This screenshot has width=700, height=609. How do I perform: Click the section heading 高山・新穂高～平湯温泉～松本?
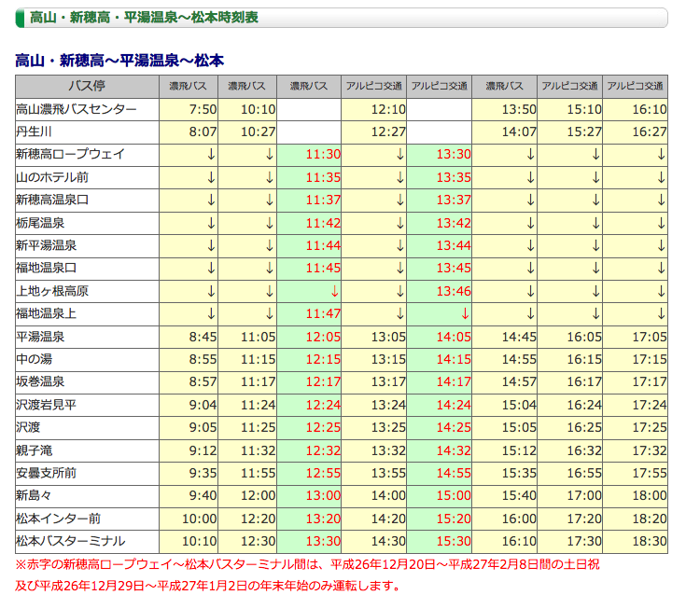click(x=119, y=61)
